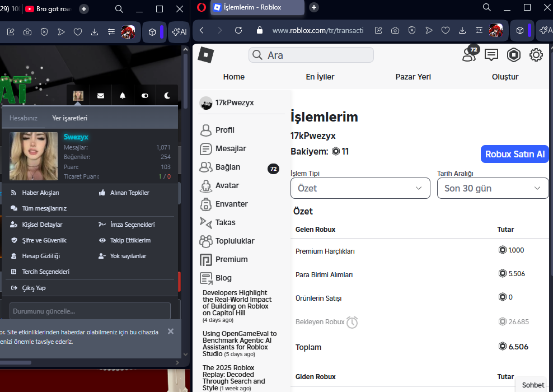Dismiss the forum notification banner
553x392 pixels.
[171, 332]
